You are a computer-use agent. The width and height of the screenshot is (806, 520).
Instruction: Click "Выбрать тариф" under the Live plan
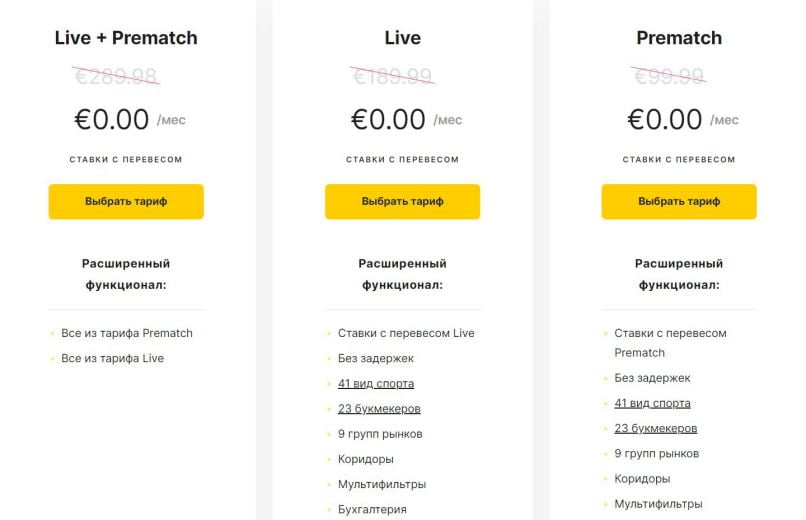tap(402, 201)
